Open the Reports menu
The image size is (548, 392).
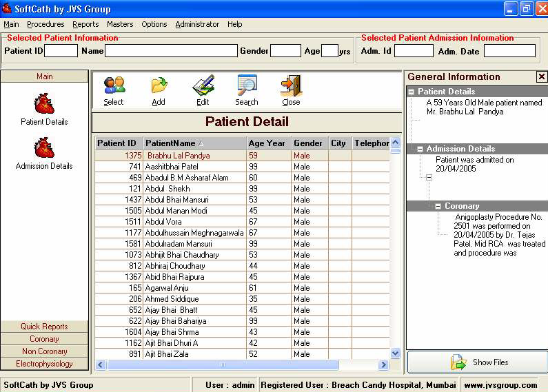pyautogui.click(x=85, y=24)
